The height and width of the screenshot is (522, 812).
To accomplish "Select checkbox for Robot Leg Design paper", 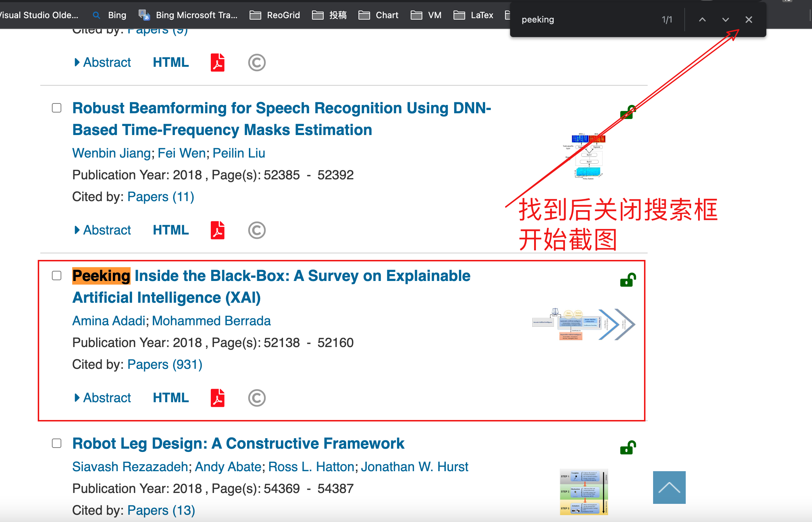I will pyautogui.click(x=57, y=443).
